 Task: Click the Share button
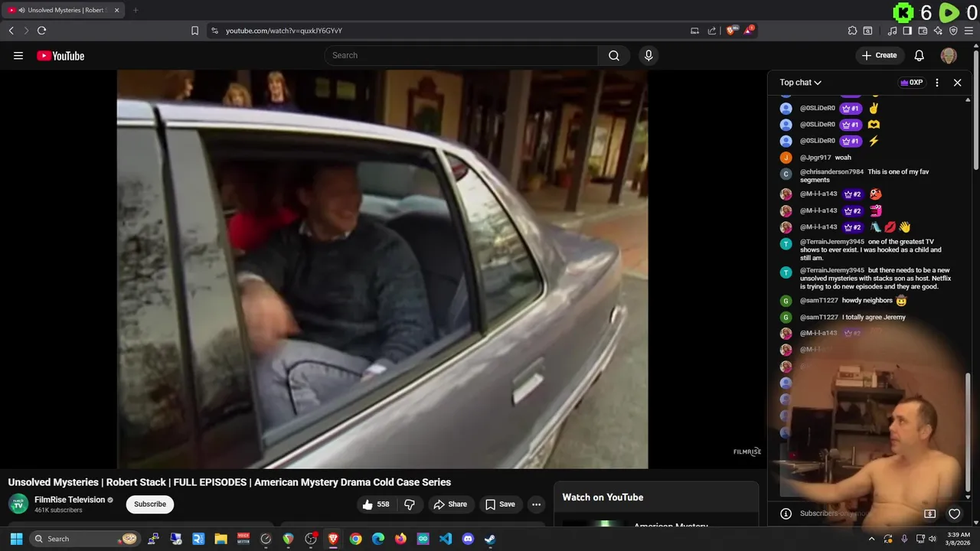[449, 504]
